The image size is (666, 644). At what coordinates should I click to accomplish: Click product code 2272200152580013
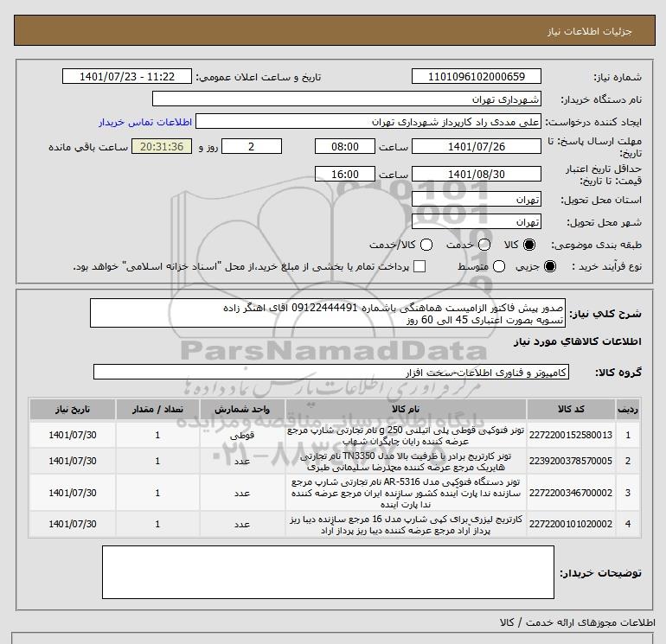(571, 435)
